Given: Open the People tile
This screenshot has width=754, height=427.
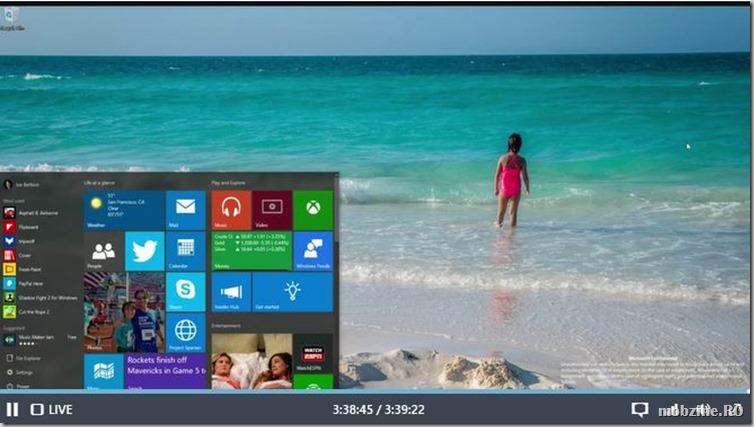Looking at the screenshot, I should click(104, 251).
